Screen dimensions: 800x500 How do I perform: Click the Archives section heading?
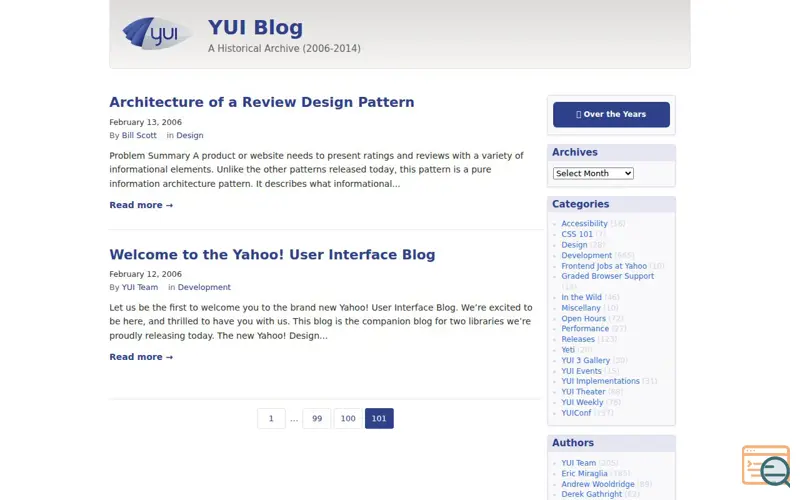click(x=574, y=153)
